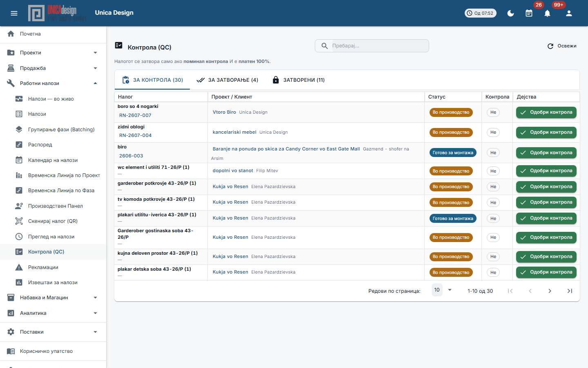Expand the Проекти menu section

pos(53,53)
